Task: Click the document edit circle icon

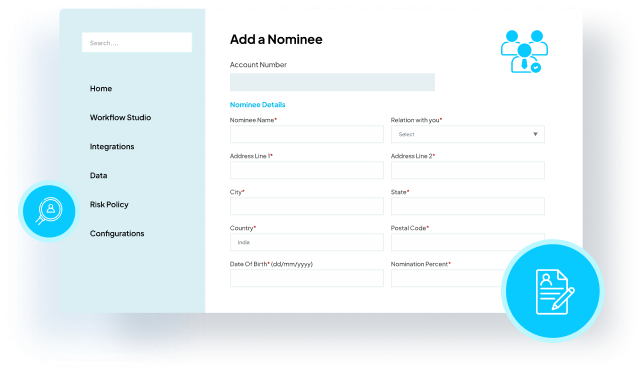Action: point(553,291)
